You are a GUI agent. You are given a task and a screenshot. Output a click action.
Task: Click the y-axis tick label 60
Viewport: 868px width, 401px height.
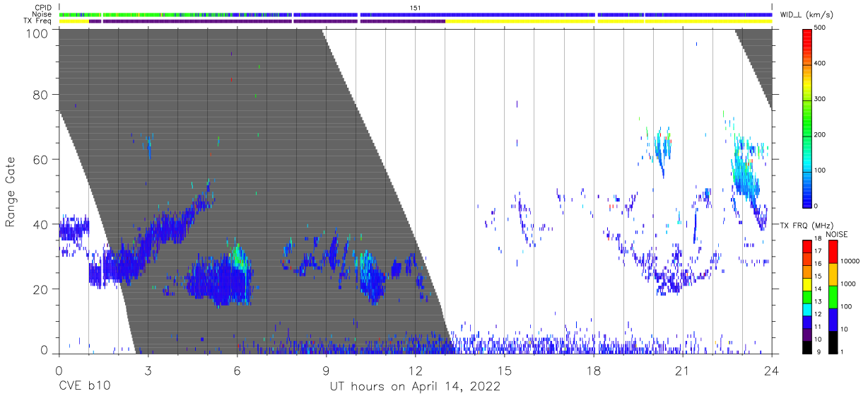(40, 160)
